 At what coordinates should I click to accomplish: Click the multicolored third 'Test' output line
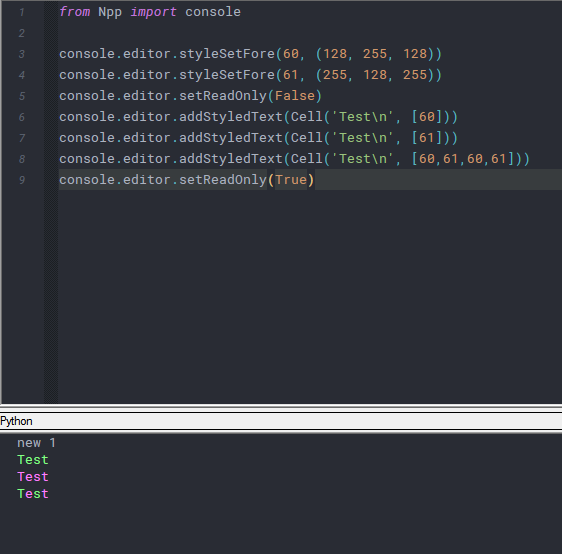pos(33,494)
